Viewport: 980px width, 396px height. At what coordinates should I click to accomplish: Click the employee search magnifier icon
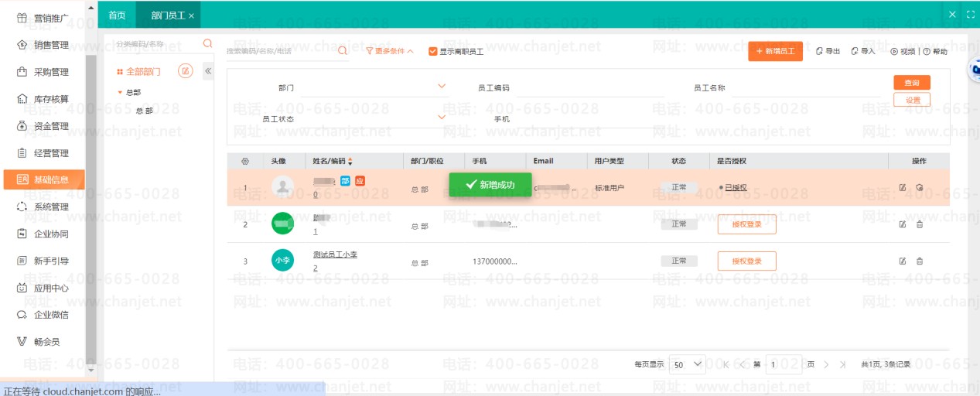tap(343, 51)
